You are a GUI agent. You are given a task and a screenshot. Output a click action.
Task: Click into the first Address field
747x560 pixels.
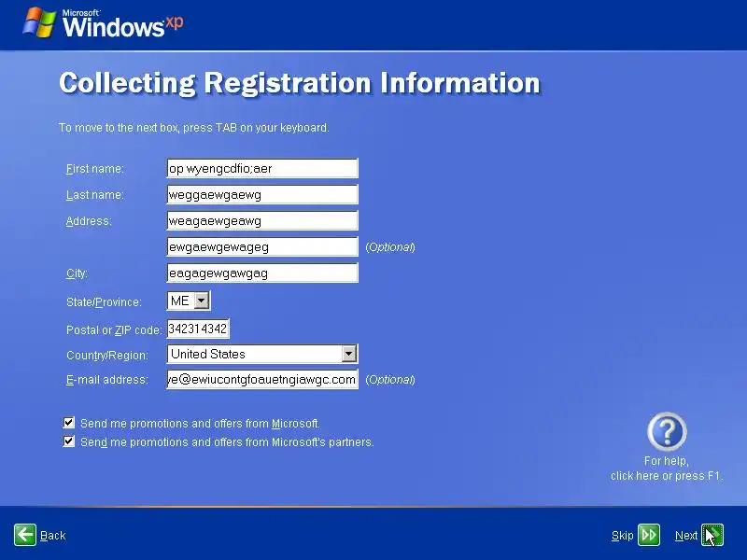[x=262, y=220]
